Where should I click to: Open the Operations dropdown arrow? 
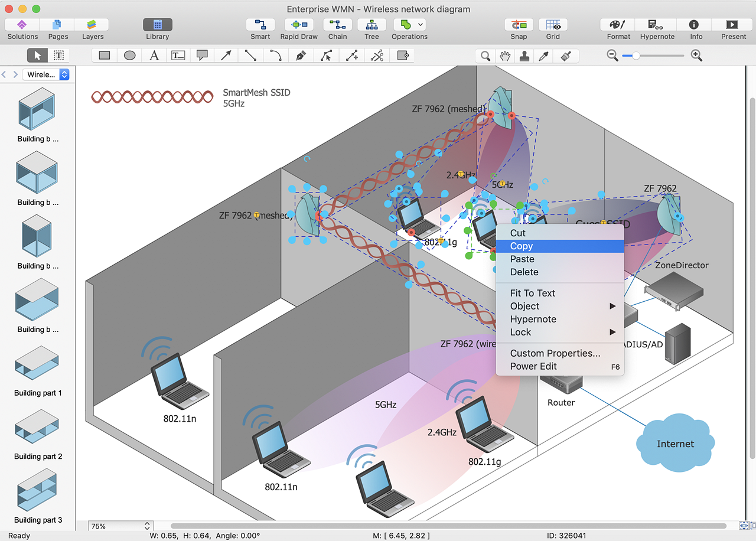pyautogui.click(x=421, y=25)
